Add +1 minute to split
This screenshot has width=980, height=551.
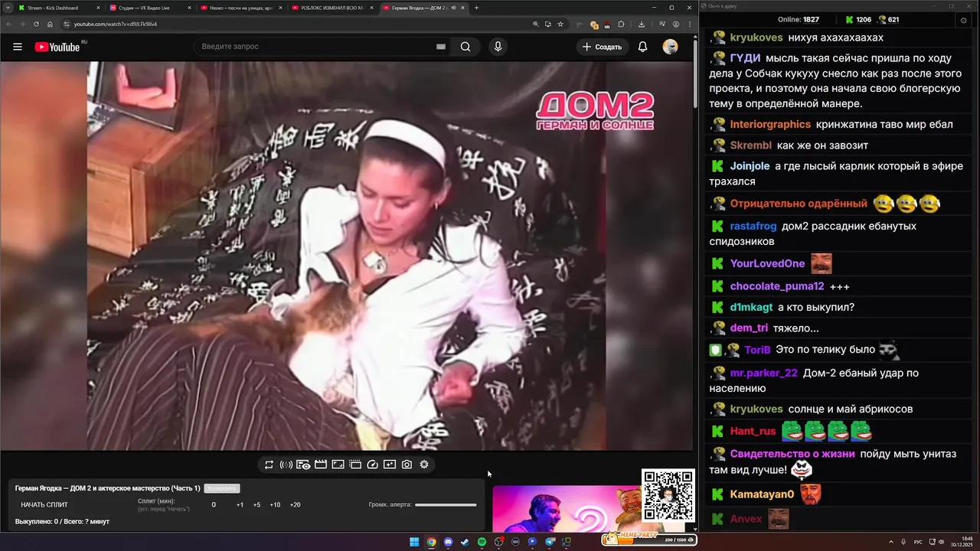[x=240, y=505]
